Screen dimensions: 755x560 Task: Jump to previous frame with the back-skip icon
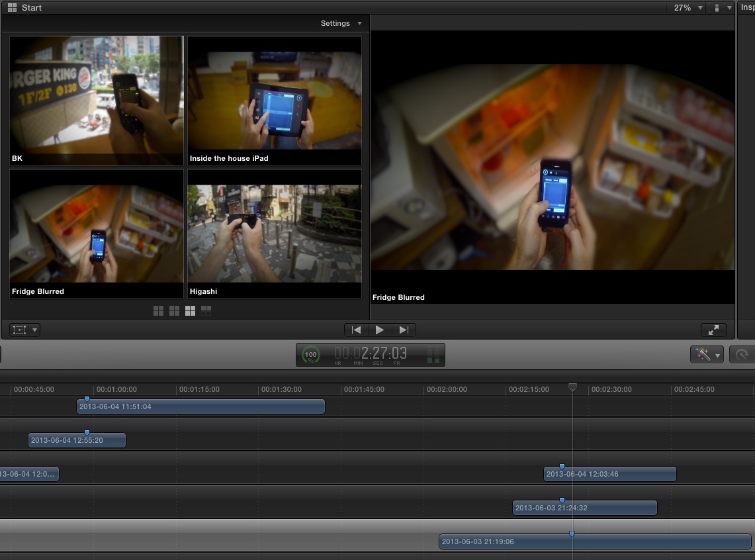click(355, 330)
